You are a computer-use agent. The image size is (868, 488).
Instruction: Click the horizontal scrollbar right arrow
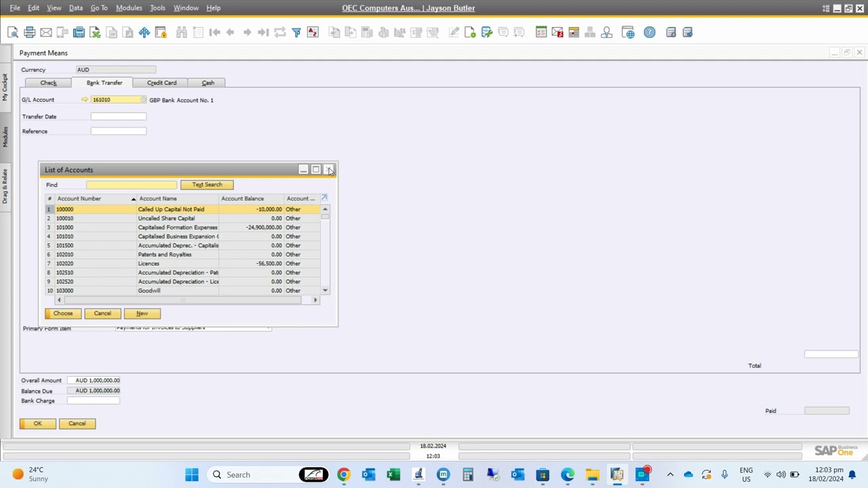click(x=315, y=300)
